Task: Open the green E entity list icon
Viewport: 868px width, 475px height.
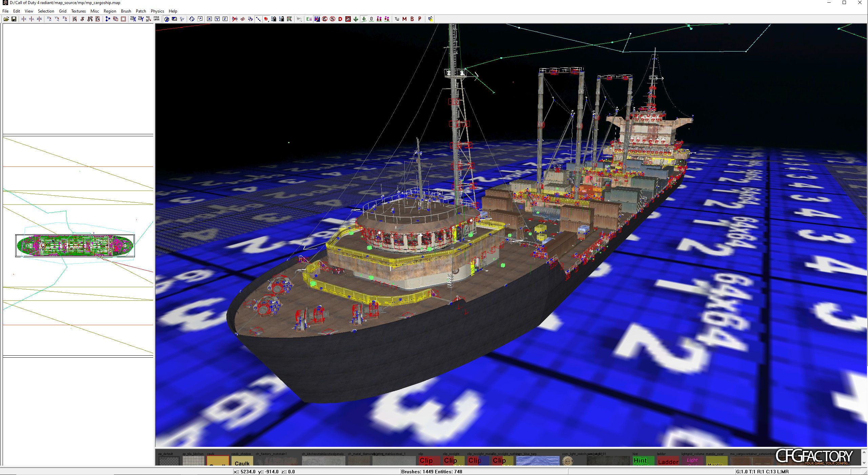Action: point(309,19)
